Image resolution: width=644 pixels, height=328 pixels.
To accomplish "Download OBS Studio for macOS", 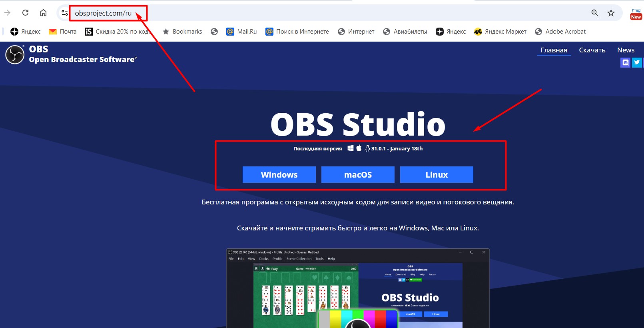I will (x=358, y=175).
